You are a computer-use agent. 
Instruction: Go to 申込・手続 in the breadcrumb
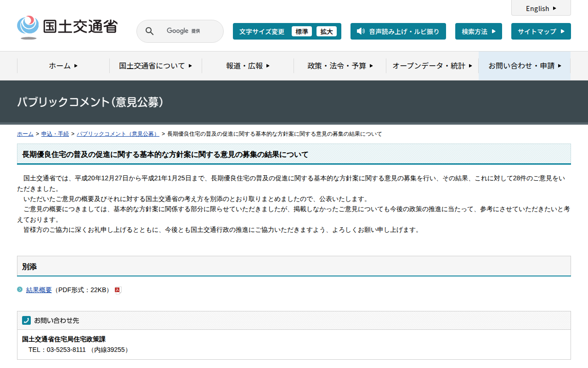tap(55, 134)
